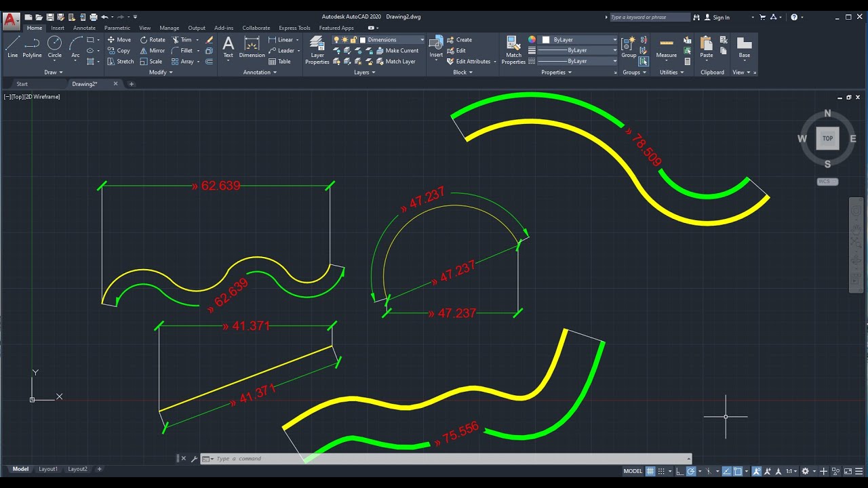Click the Group tool
868x488 pixels.
pyautogui.click(x=629, y=47)
